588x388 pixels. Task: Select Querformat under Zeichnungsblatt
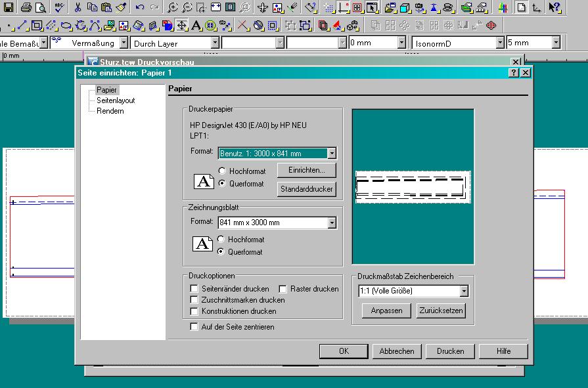[x=221, y=252]
